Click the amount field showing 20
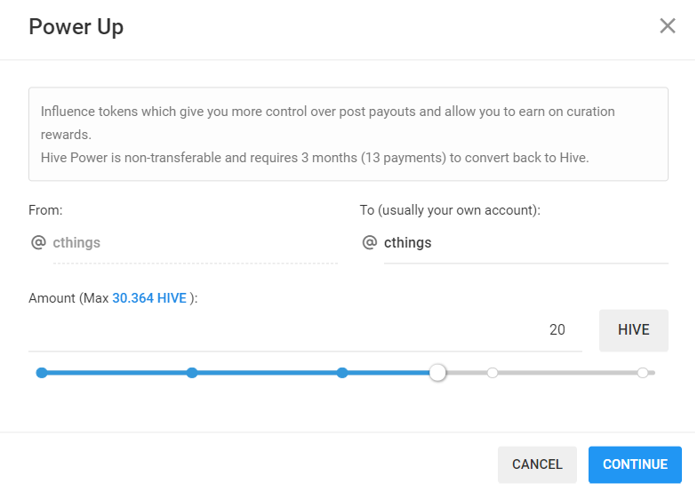Image resolution: width=695 pixels, height=491 pixels. [x=304, y=330]
